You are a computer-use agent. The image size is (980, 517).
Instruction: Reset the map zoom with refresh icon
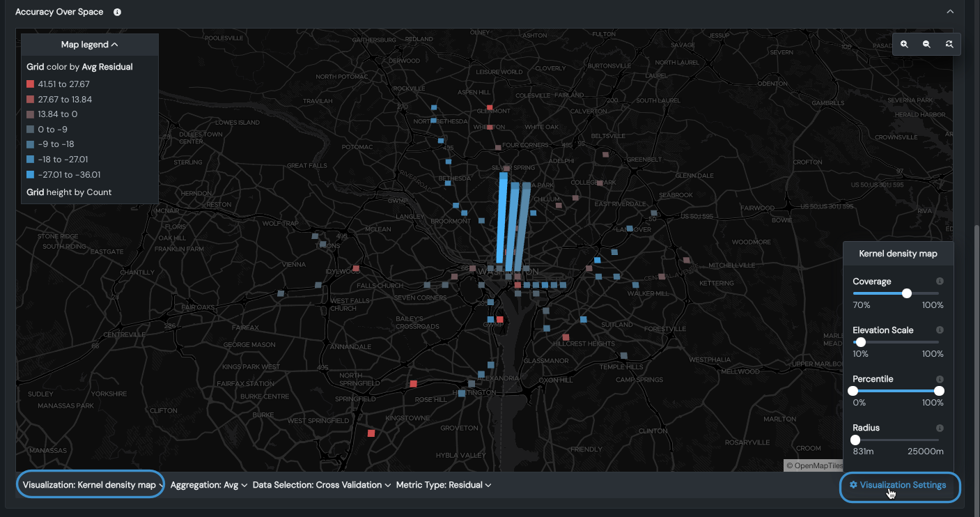(949, 44)
